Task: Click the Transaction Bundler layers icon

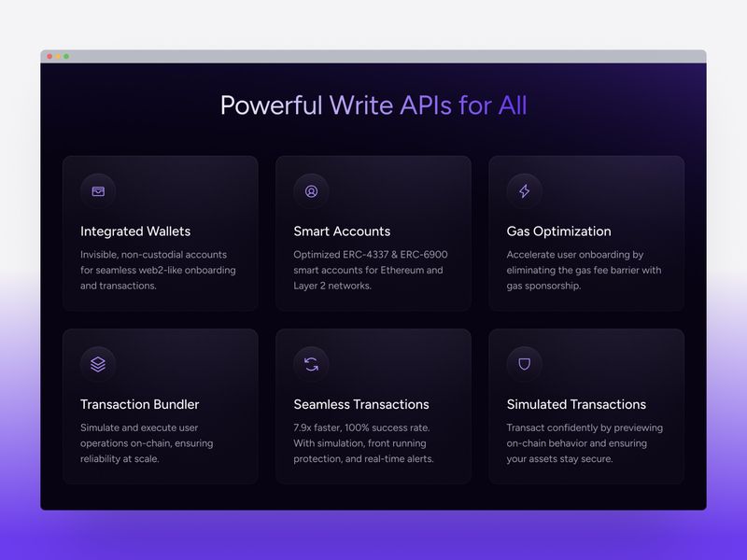Action: tap(99, 364)
